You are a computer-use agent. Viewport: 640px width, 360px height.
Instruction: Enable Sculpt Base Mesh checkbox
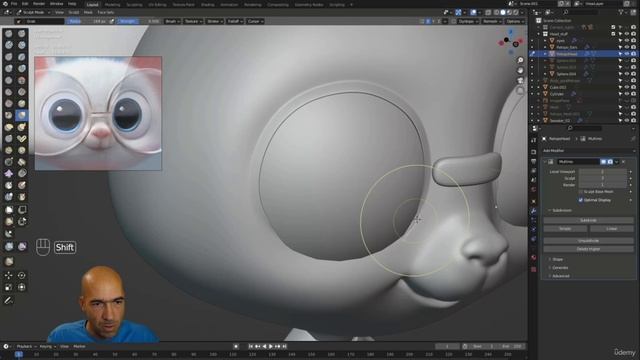581,191
